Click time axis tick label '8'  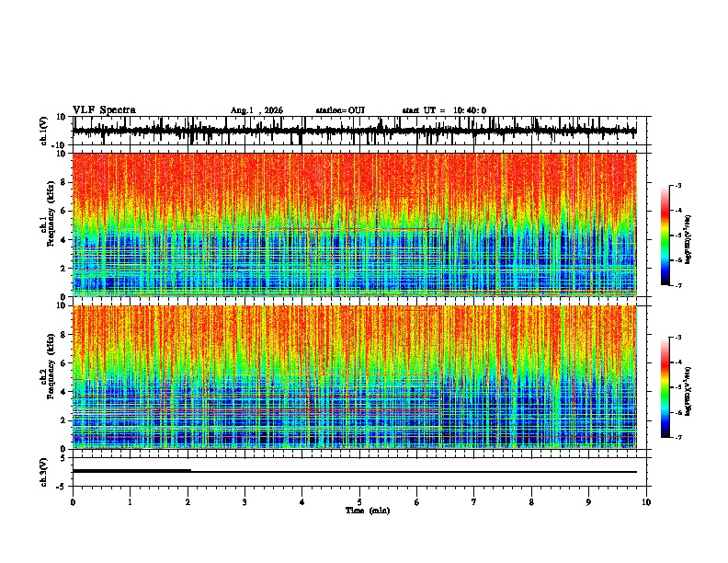coord(531,502)
